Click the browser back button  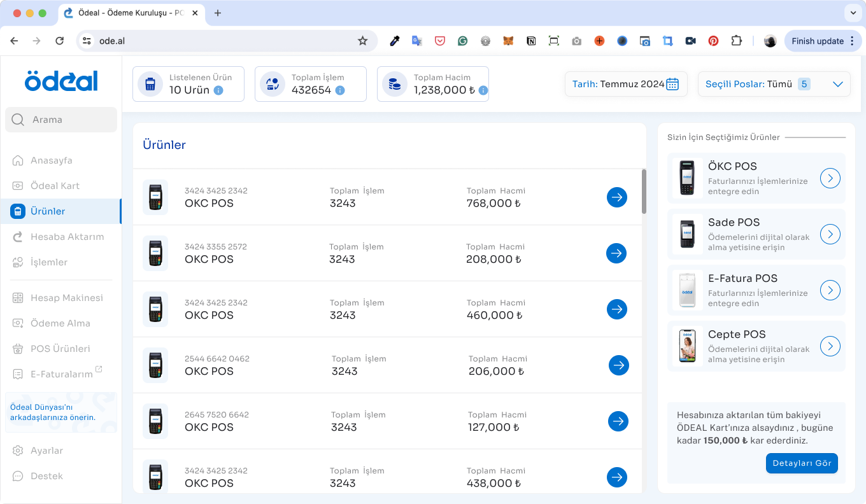click(14, 41)
